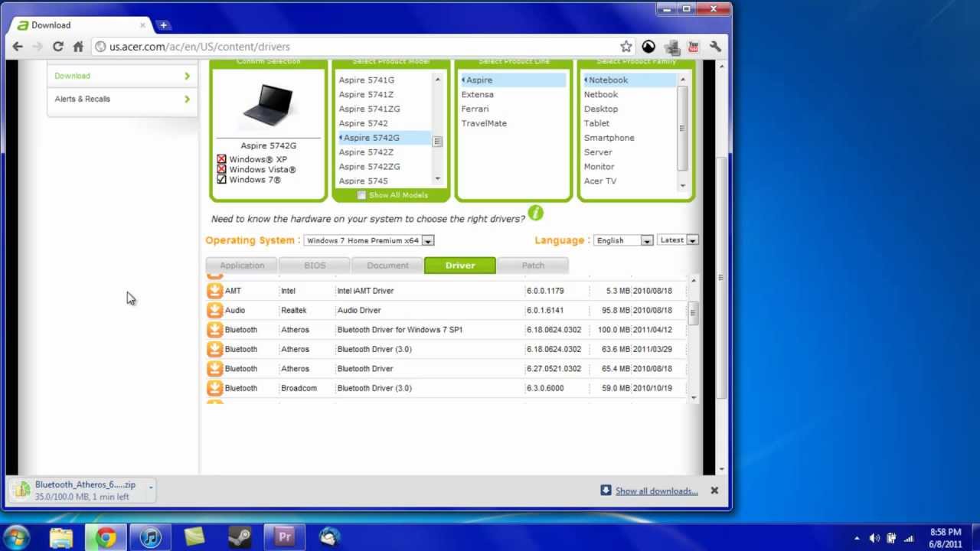The image size is (980, 551).
Task: Download Intel iAMT Driver icon
Action: point(214,291)
